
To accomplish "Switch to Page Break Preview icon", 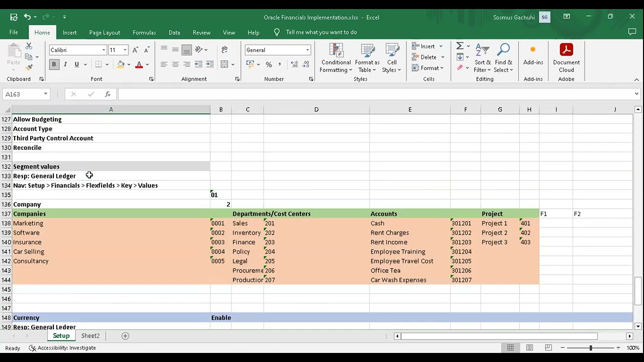I will click(x=548, y=347).
